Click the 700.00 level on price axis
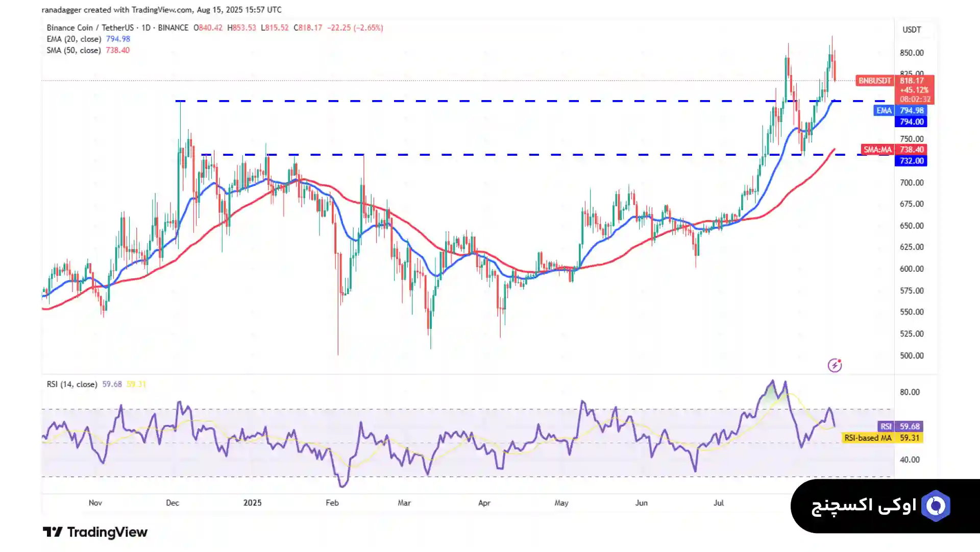Screen dimensions: 980x552 [912, 183]
